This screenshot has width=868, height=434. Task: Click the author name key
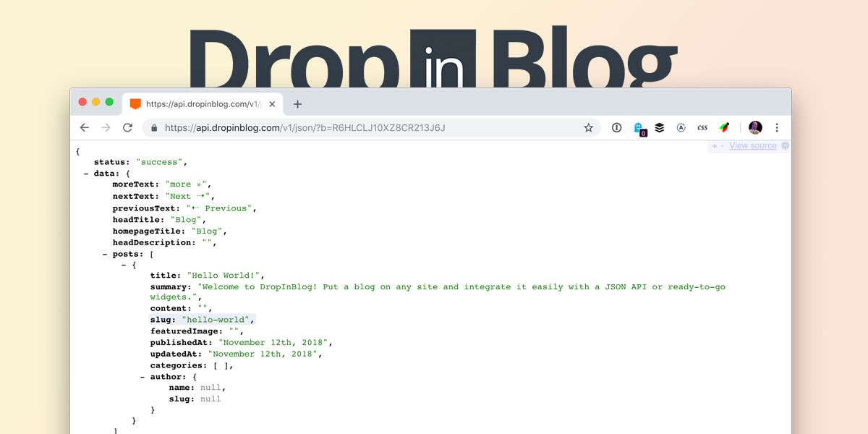[x=182, y=388]
